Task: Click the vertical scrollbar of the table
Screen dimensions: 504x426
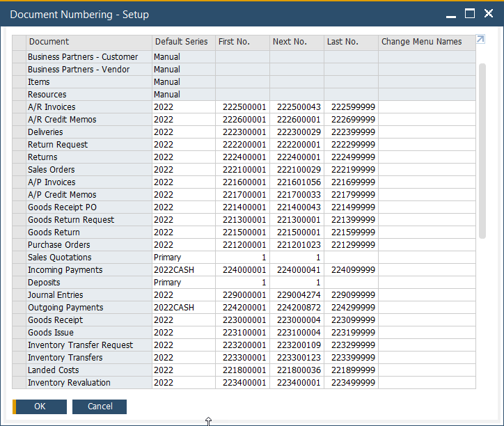Action: 482,150
